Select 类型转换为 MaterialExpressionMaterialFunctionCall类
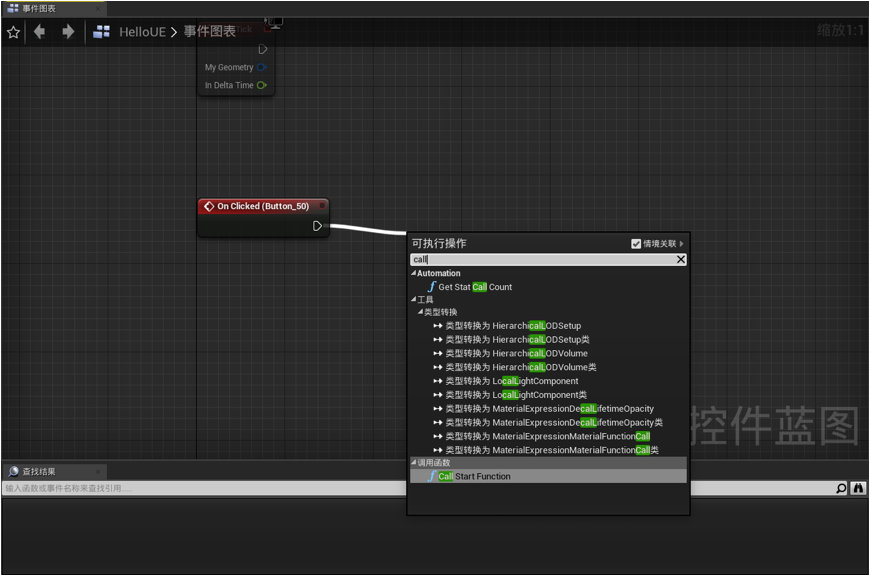 (552, 451)
